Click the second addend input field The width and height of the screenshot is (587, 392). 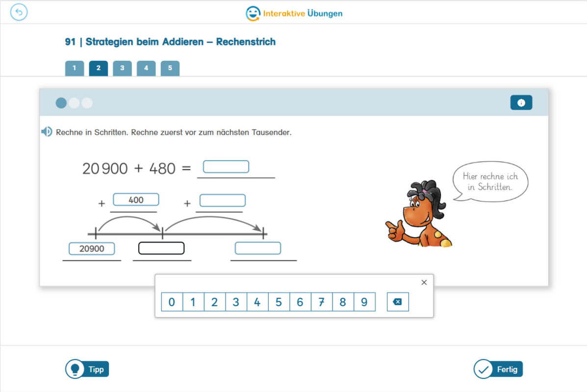[x=223, y=200]
